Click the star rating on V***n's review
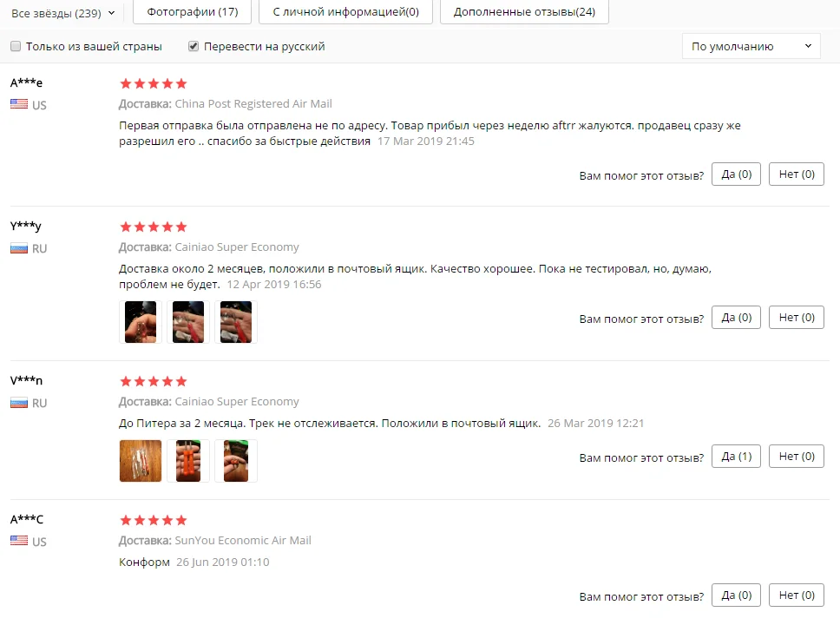 pyautogui.click(x=154, y=381)
